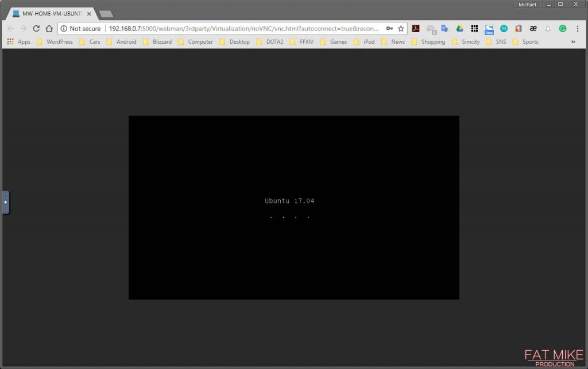
Task: Open mail checker extension icon
Action: pos(431,29)
